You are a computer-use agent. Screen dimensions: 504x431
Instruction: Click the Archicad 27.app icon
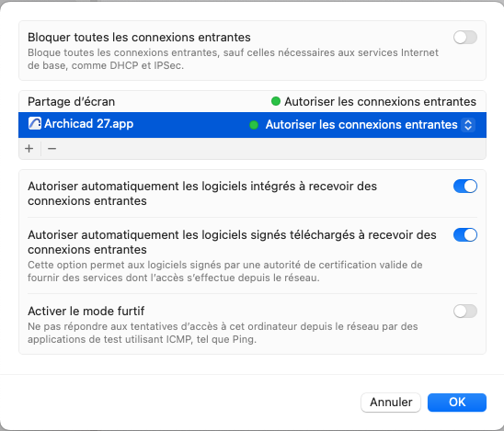click(34, 124)
